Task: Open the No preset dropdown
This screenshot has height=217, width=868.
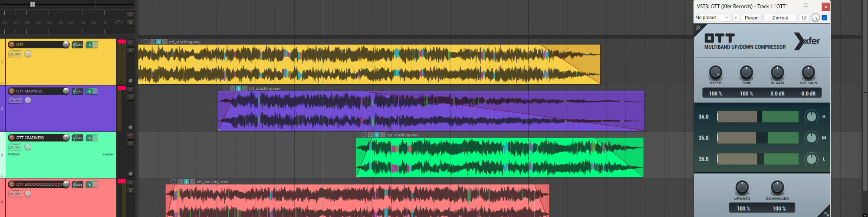Action: pyautogui.click(x=712, y=18)
